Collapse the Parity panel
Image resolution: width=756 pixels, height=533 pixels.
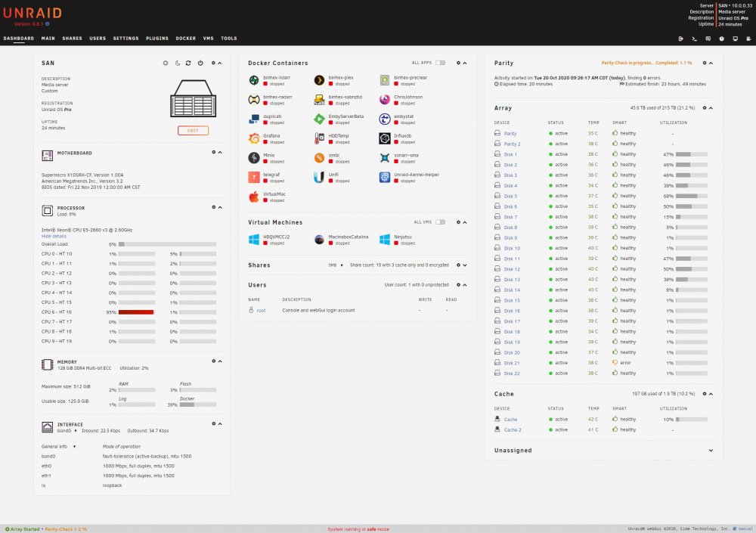coord(711,63)
